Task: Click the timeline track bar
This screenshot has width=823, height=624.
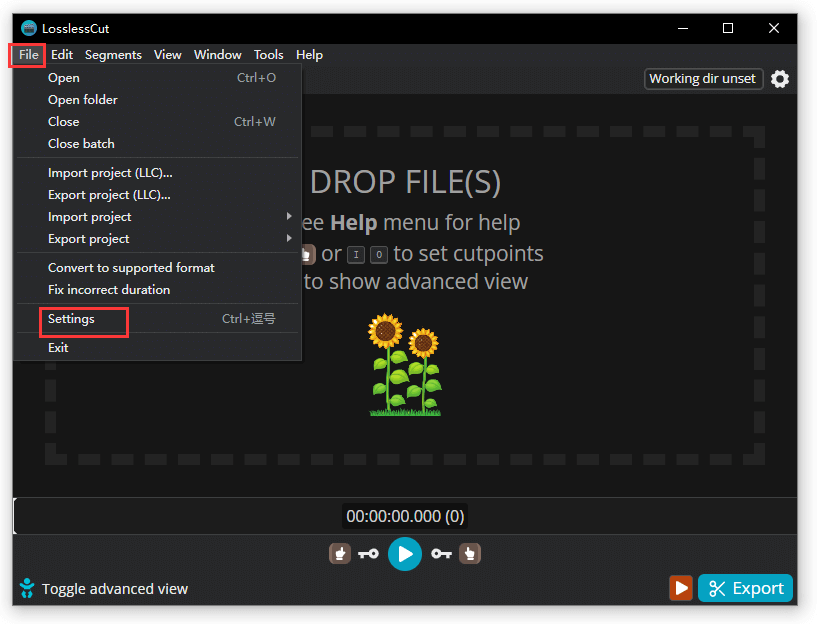Action: [200, 516]
